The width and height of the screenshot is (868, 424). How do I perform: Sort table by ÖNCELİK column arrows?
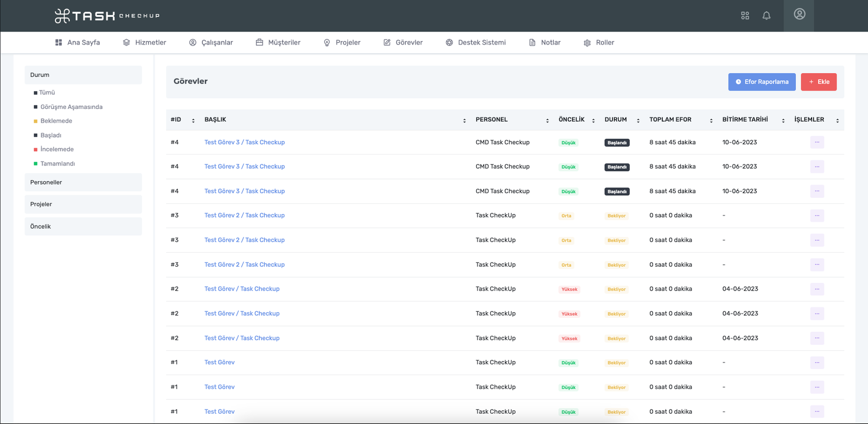593,120
